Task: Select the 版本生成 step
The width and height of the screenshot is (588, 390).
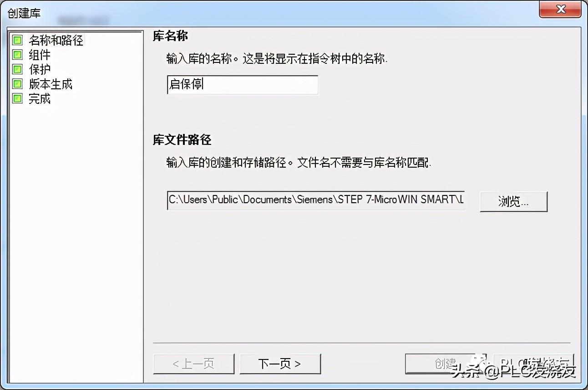Action: pos(51,84)
